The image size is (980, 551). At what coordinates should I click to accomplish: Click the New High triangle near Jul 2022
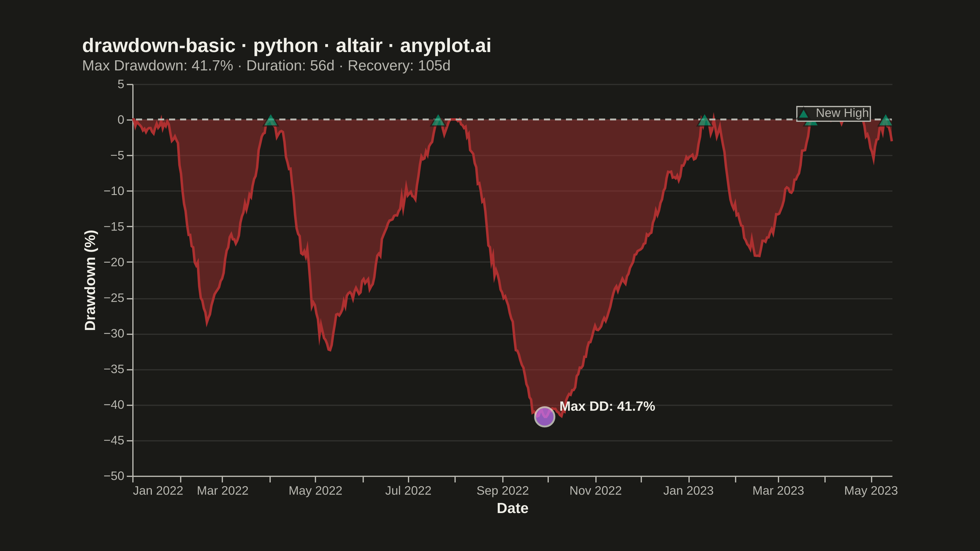pos(438,120)
